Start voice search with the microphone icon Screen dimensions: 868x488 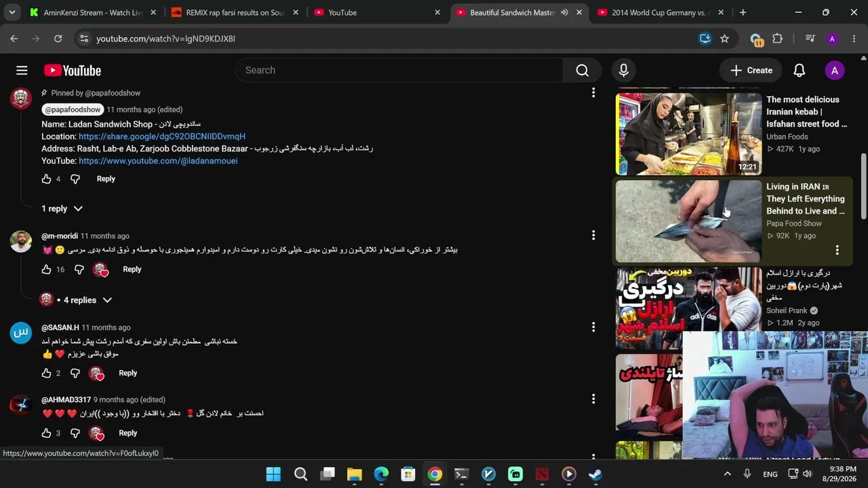coord(624,70)
